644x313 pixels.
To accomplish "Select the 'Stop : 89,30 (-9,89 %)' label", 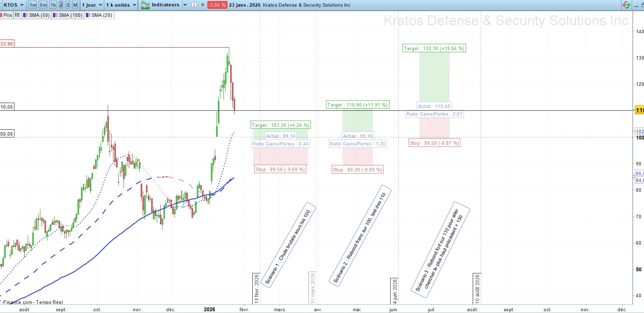I will coord(358,170).
